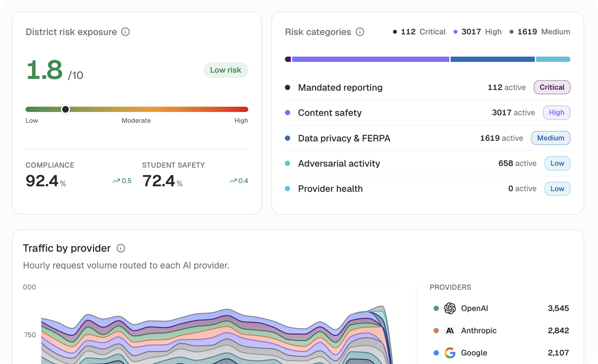Select the Content safety row label
The height and width of the screenshot is (364, 598).
click(330, 113)
